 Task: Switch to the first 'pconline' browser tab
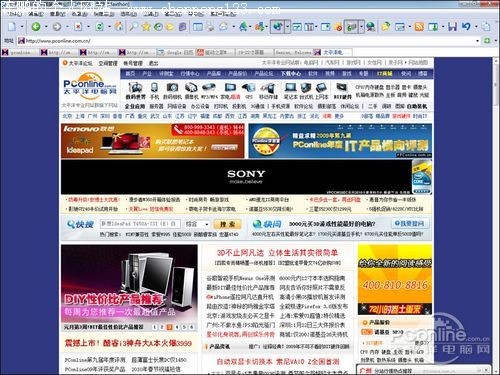pos(20,52)
